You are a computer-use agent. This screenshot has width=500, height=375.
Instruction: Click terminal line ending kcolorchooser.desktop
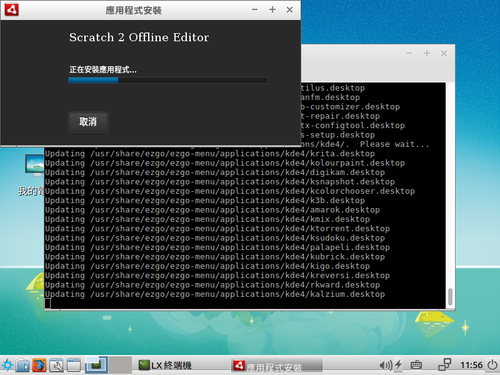pos(230,191)
